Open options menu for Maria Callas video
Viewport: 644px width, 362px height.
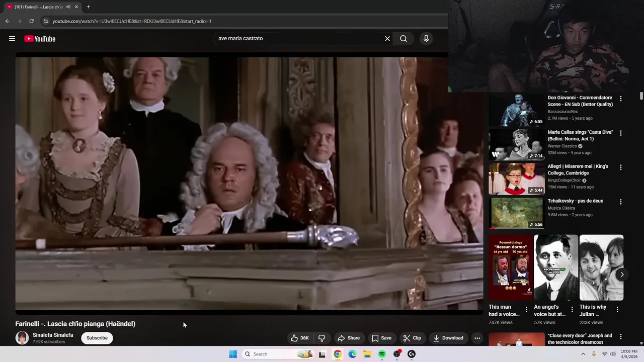(620, 133)
